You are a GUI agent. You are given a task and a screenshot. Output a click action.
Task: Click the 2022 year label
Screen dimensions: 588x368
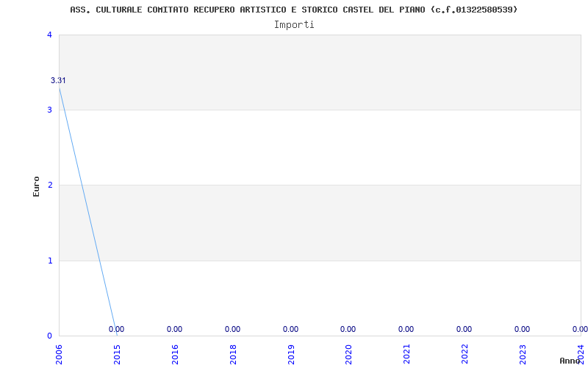pos(465,354)
